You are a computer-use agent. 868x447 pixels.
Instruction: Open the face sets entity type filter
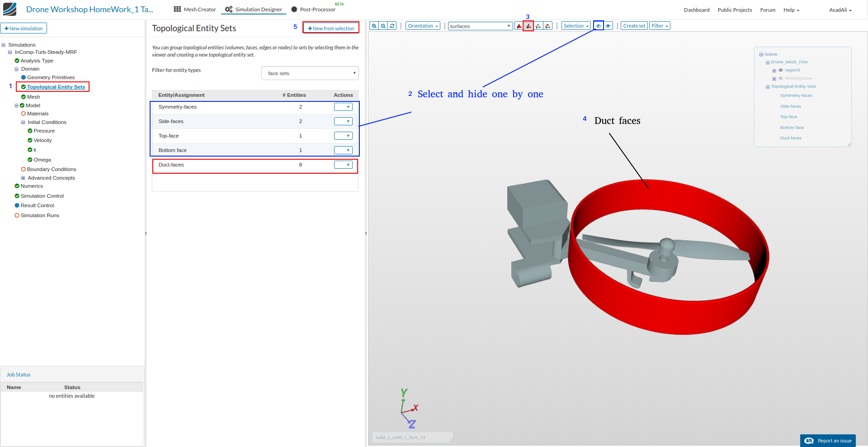pos(310,73)
